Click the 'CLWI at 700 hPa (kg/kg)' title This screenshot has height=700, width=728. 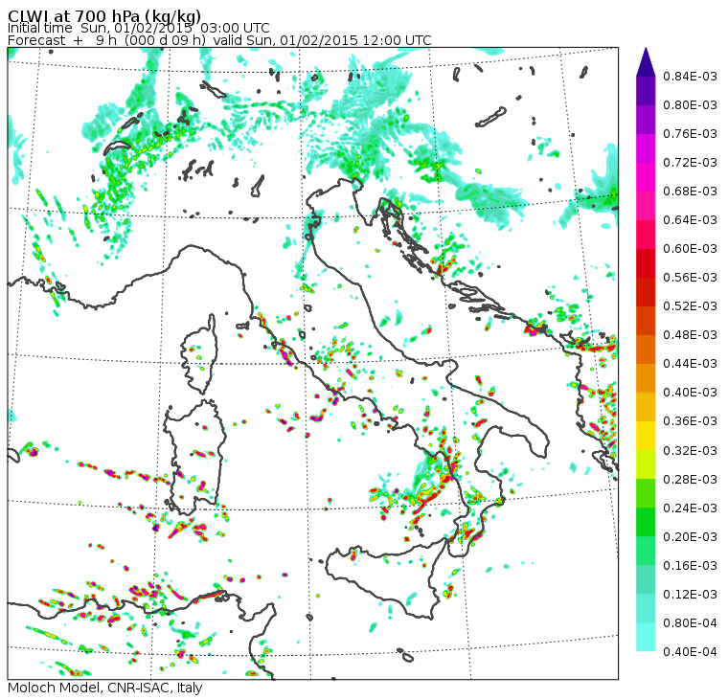point(104,15)
